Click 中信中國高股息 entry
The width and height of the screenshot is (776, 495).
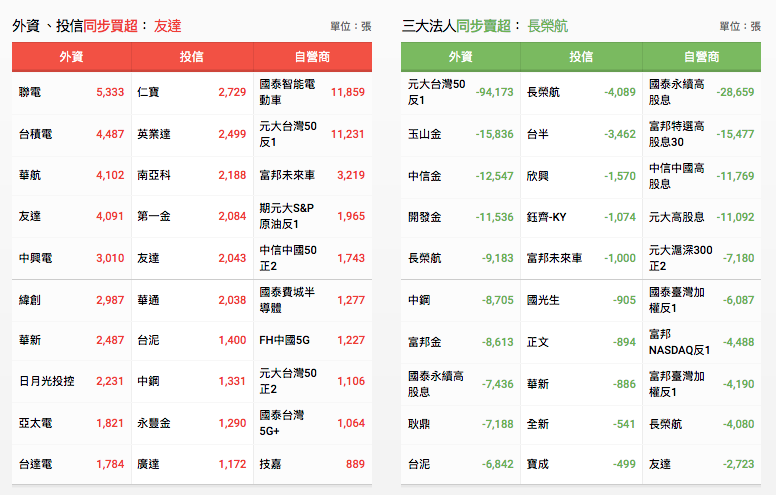tap(677, 176)
